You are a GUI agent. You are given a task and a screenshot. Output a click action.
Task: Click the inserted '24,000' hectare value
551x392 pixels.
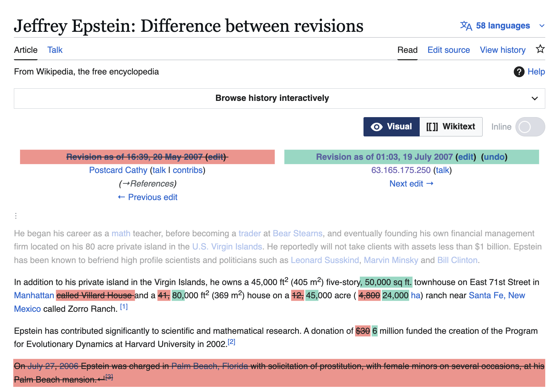[395, 296]
